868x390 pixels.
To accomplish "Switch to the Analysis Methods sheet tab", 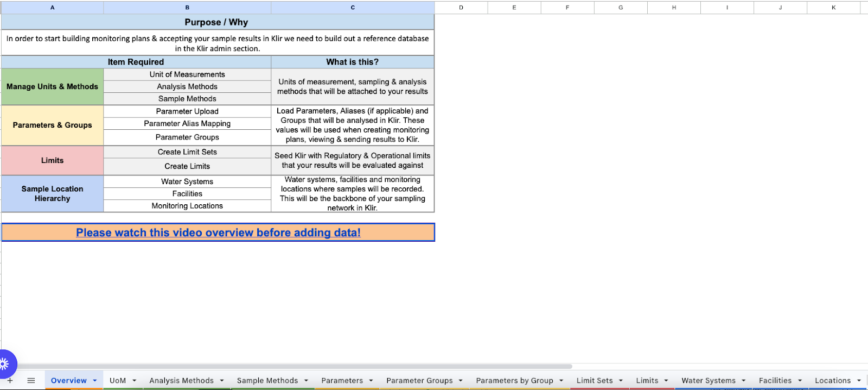I will coord(181,381).
